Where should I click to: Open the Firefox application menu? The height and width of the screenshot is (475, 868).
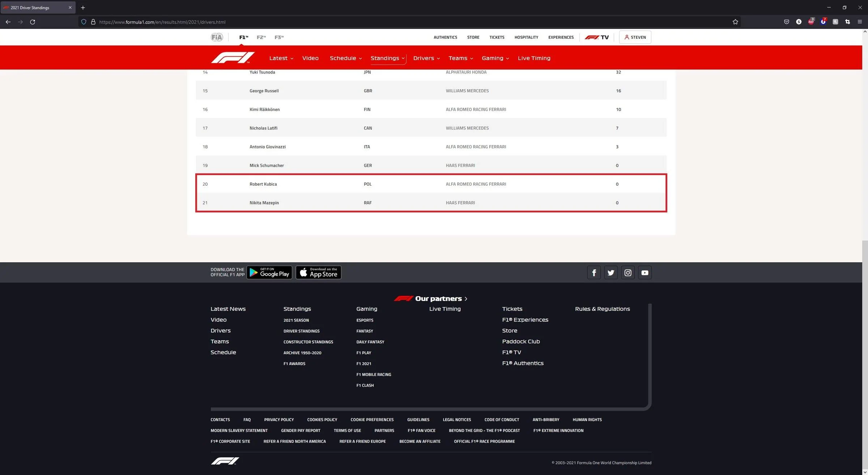[x=860, y=22]
